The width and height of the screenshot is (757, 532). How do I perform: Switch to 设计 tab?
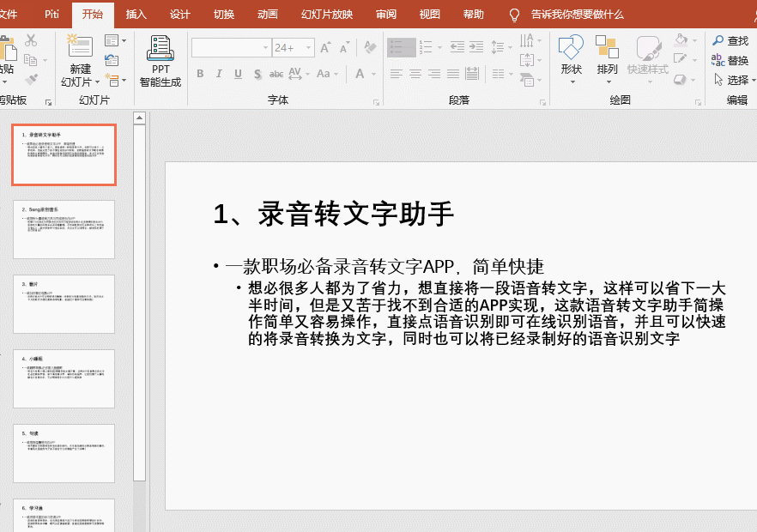tap(179, 15)
